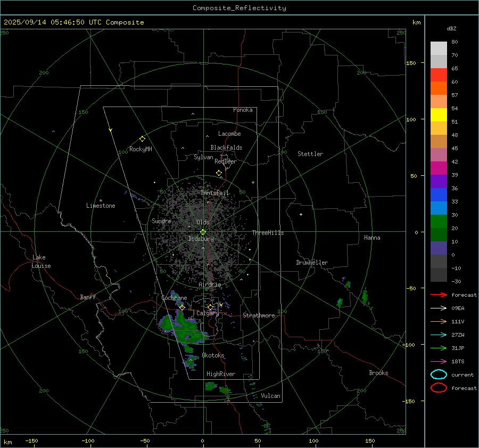Screen dimensions: 479x448
Task: Click the magenta 18TS arrow icon
Action: pos(439,362)
